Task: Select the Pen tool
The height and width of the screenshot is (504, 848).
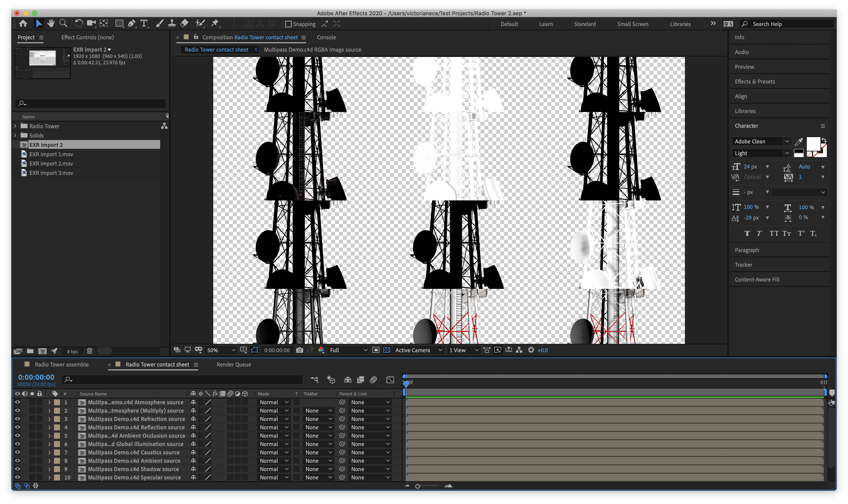Action: (131, 23)
